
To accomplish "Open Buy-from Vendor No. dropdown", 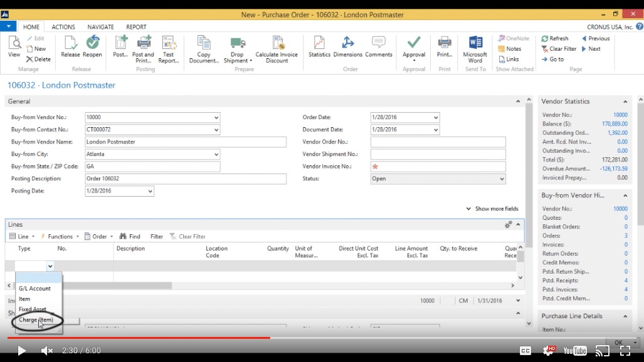I will pyautogui.click(x=216, y=118).
